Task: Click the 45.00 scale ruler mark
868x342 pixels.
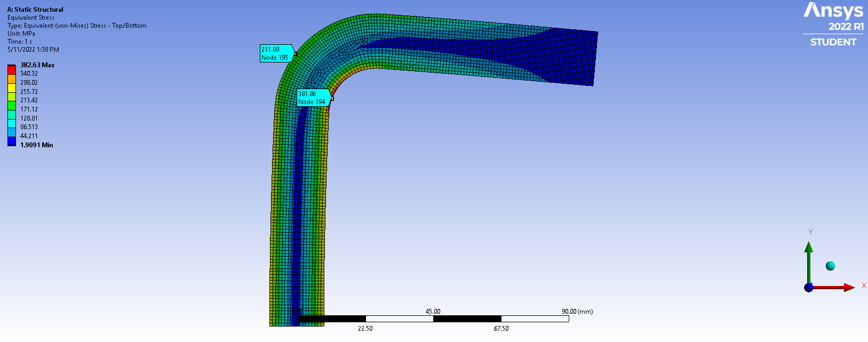Action: (x=433, y=312)
